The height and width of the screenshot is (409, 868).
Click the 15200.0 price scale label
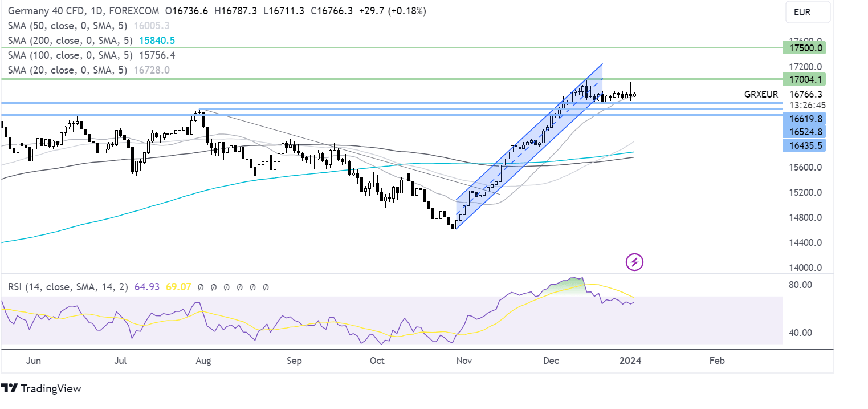805,192
